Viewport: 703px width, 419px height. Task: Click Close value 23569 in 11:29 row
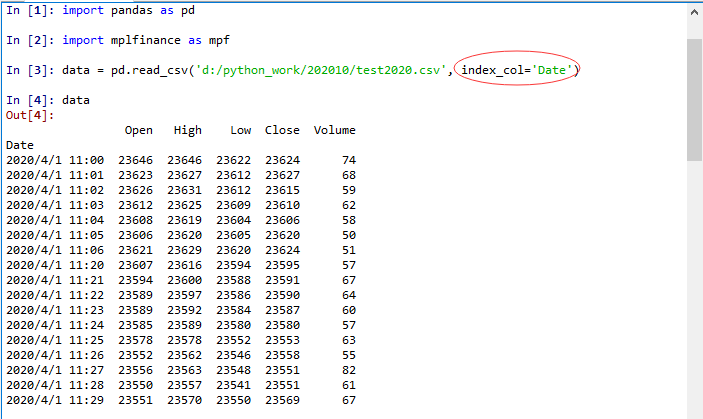pyautogui.click(x=282, y=401)
